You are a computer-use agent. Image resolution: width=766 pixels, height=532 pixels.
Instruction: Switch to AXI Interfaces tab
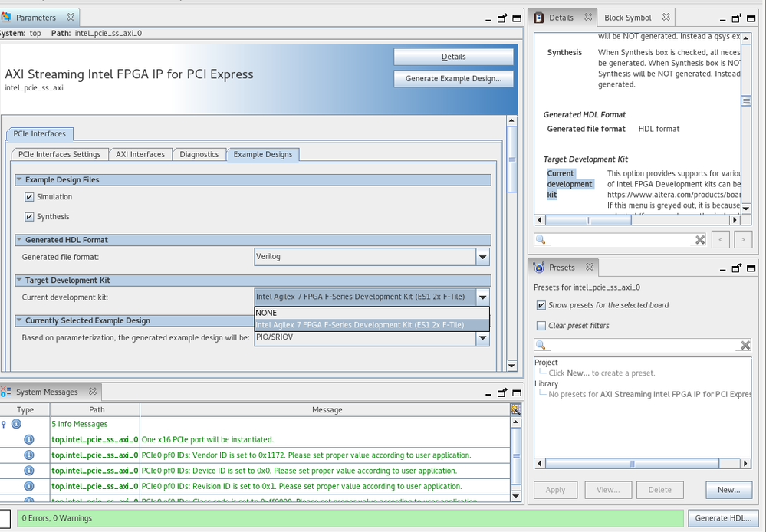tap(140, 154)
